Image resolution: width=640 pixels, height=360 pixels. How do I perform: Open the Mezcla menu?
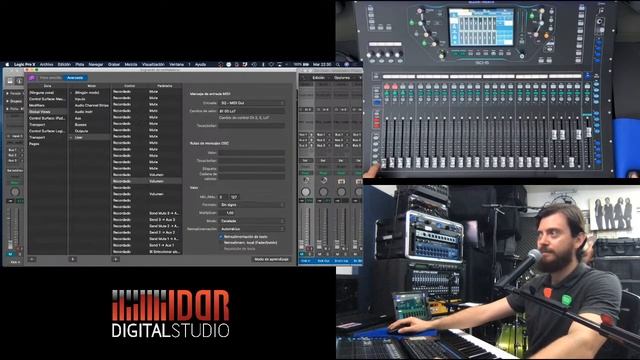click(x=131, y=64)
